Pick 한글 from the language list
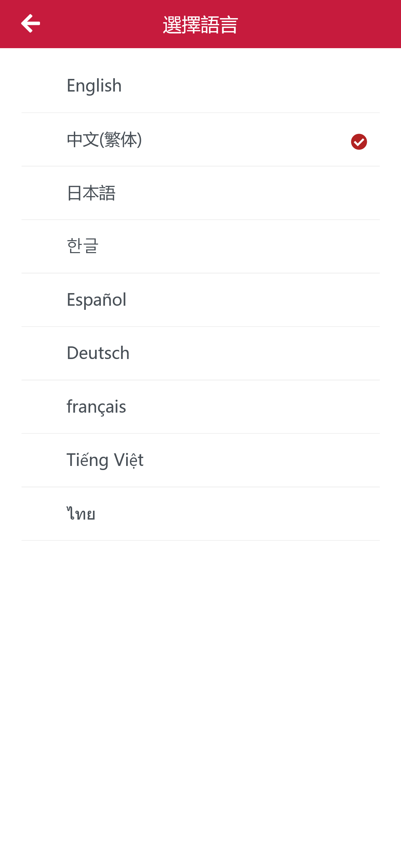401x868 pixels. pyautogui.click(x=83, y=246)
